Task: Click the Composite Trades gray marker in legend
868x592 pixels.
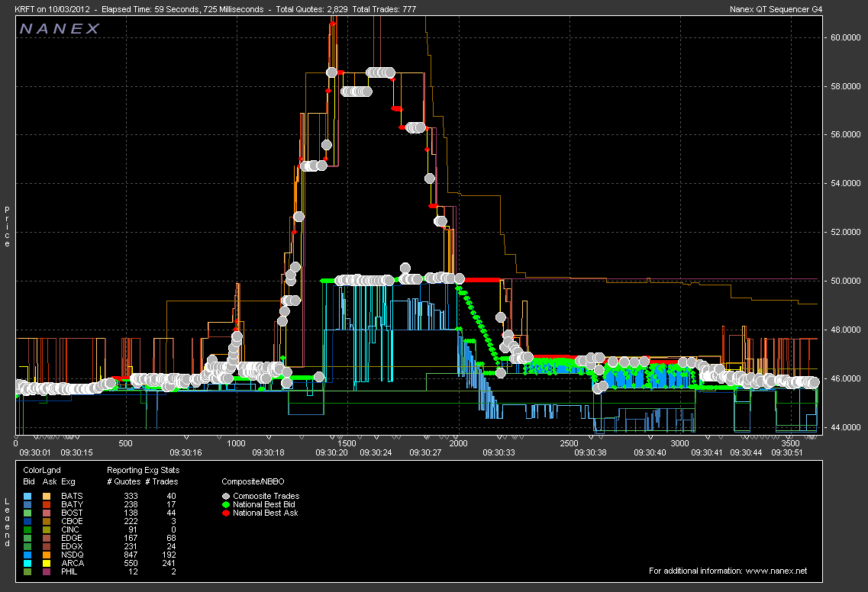Action: pyautogui.click(x=227, y=497)
